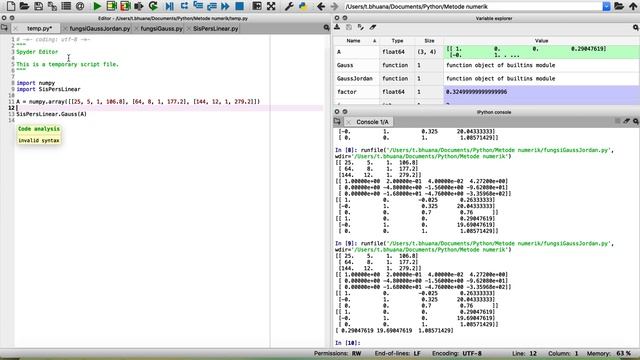640x360 pixels.
Task: Close the SisPersLinear.py tab
Action: tap(189, 29)
